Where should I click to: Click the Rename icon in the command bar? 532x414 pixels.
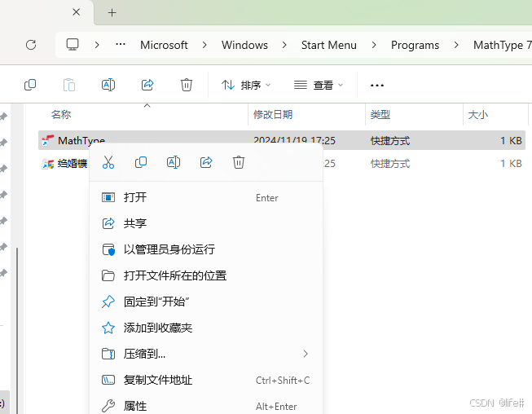click(108, 85)
